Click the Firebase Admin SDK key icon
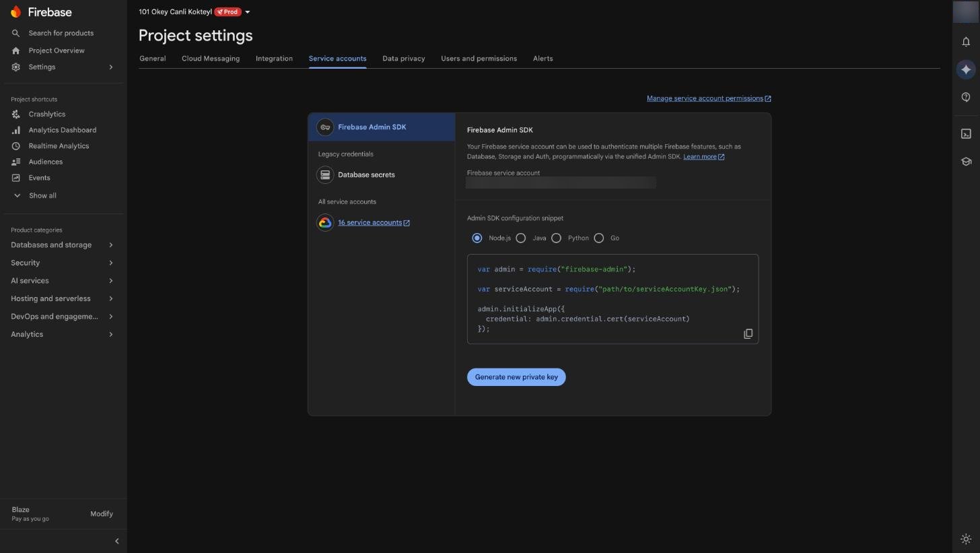 325,127
